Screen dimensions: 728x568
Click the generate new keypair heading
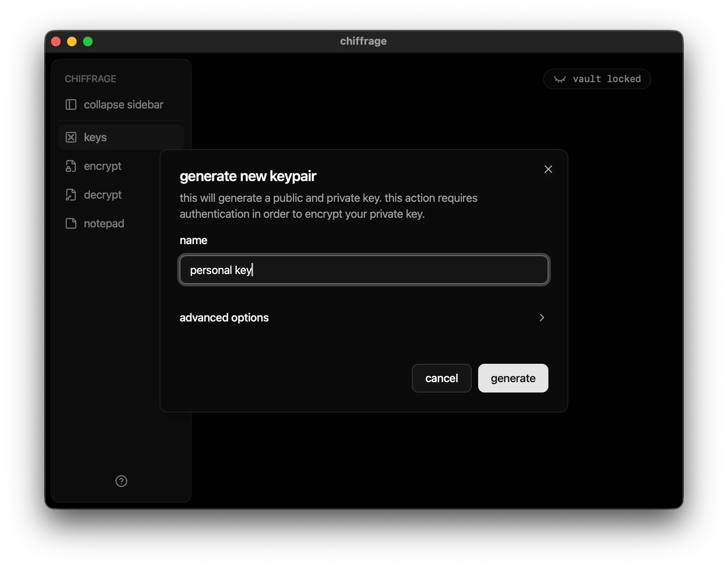(248, 176)
